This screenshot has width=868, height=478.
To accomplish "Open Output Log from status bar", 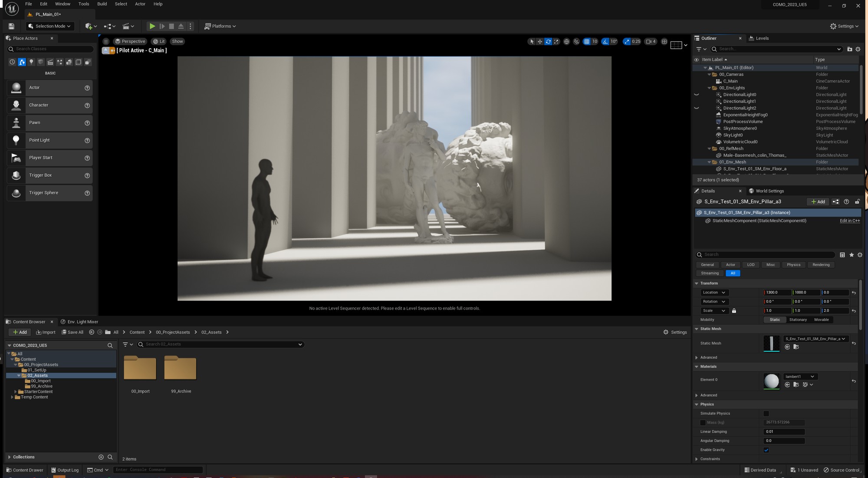I will tap(65, 470).
